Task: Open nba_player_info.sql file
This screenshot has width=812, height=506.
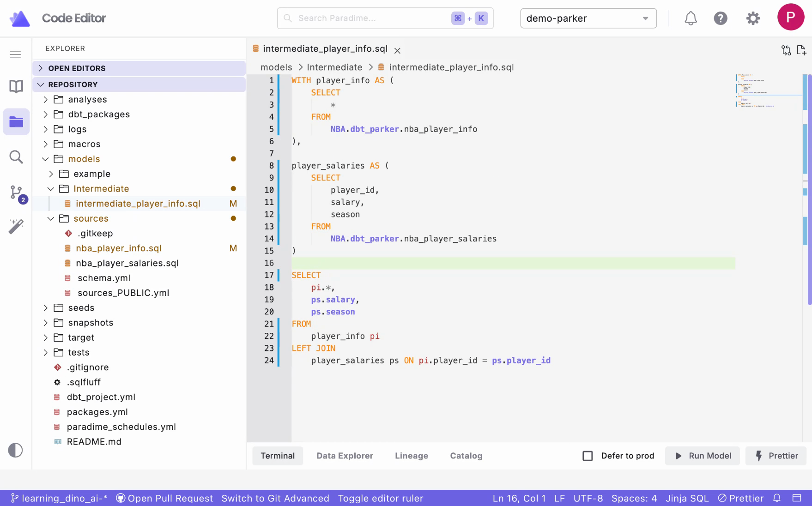Action: pos(139,248)
